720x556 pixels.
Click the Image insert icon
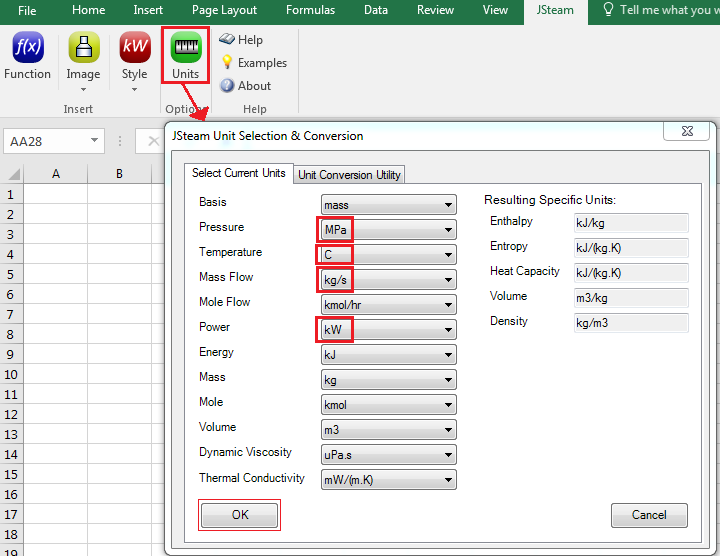84,47
